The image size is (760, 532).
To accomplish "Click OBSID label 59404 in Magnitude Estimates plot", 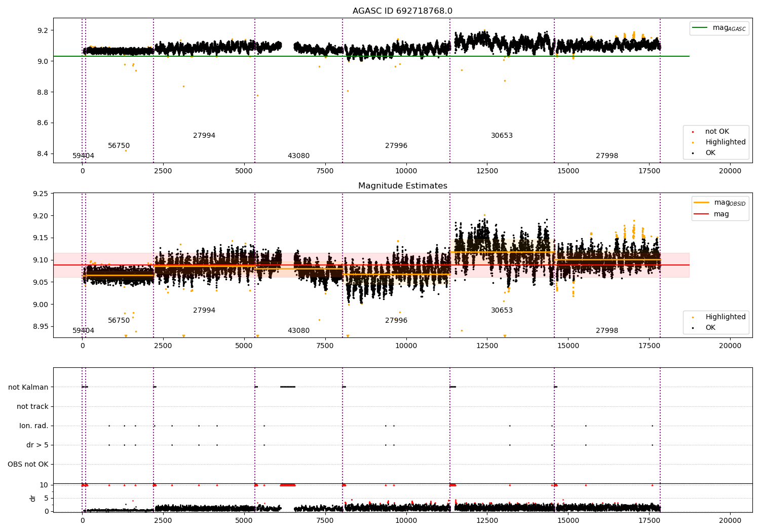I will pos(83,331).
